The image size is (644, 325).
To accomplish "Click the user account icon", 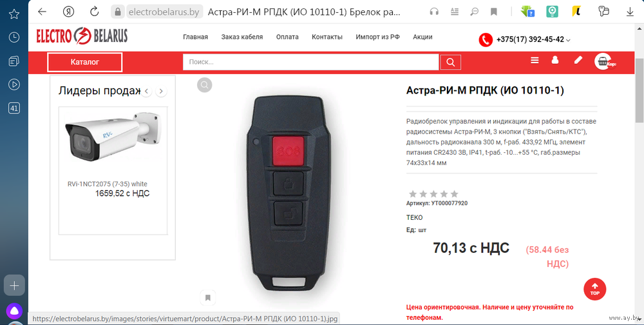I will coord(555,61).
